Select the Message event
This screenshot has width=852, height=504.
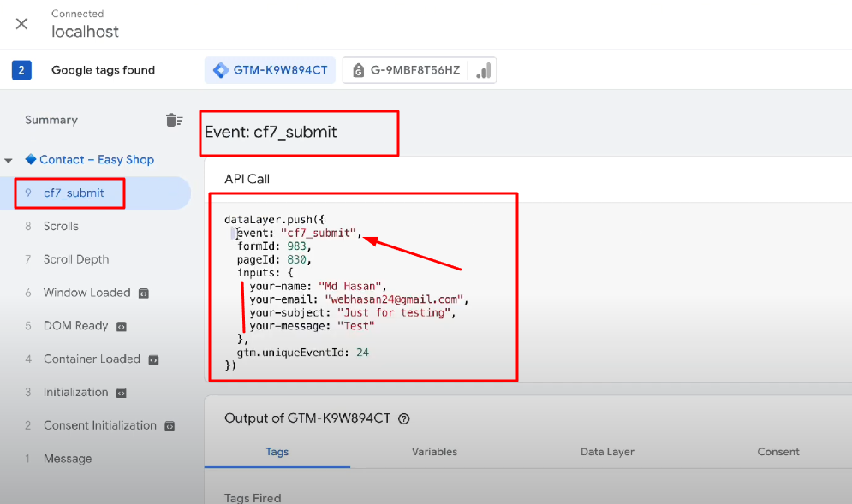pyautogui.click(x=68, y=459)
